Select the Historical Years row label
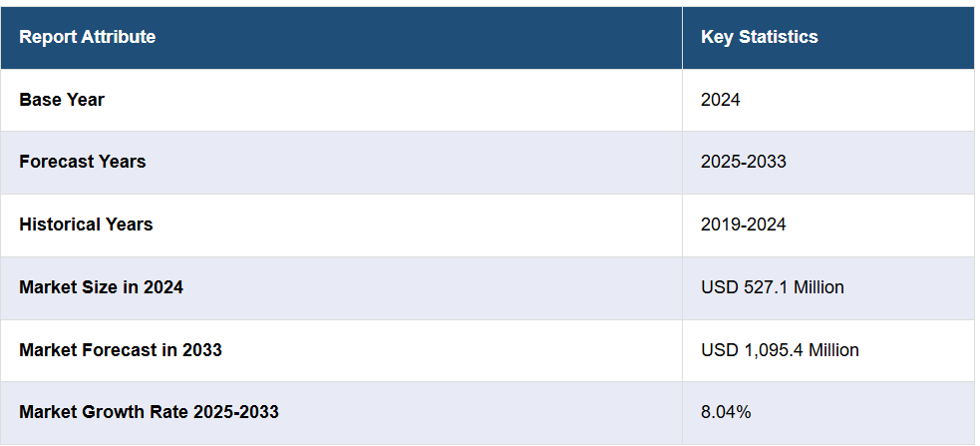The image size is (980, 446). (x=86, y=224)
